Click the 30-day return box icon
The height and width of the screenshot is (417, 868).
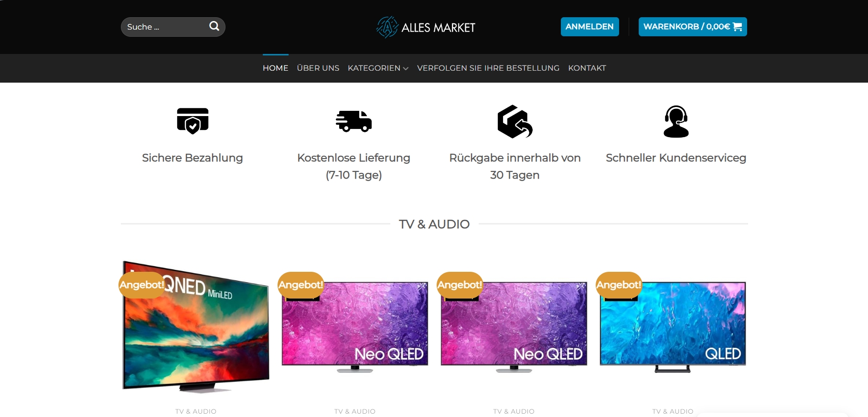514,121
